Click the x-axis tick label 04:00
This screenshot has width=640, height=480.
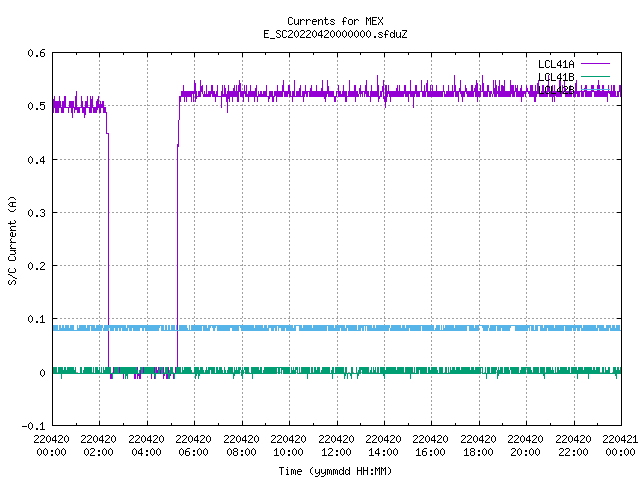[146, 452]
